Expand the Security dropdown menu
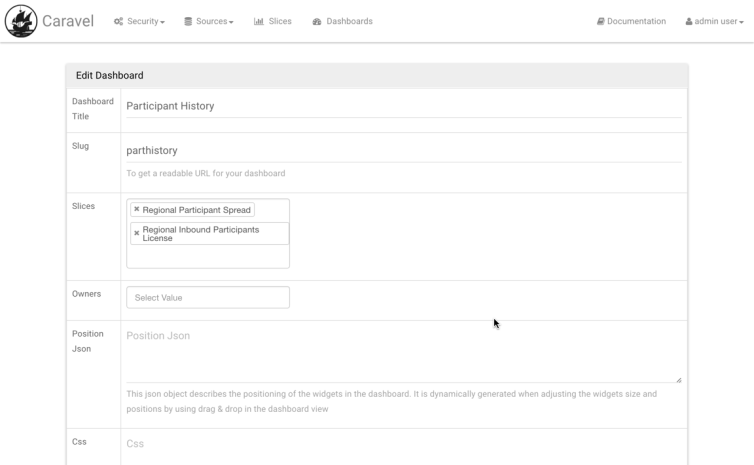The width and height of the screenshot is (754, 465). point(145,22)
